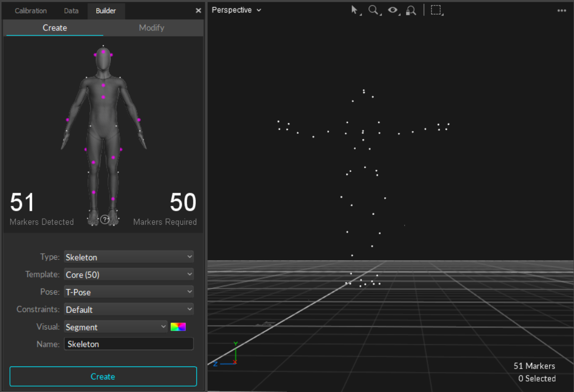Open the Constraints dropdown set to Default
Image resolution: width=574 pixels, height=392 pixels.
pos(128,309)
